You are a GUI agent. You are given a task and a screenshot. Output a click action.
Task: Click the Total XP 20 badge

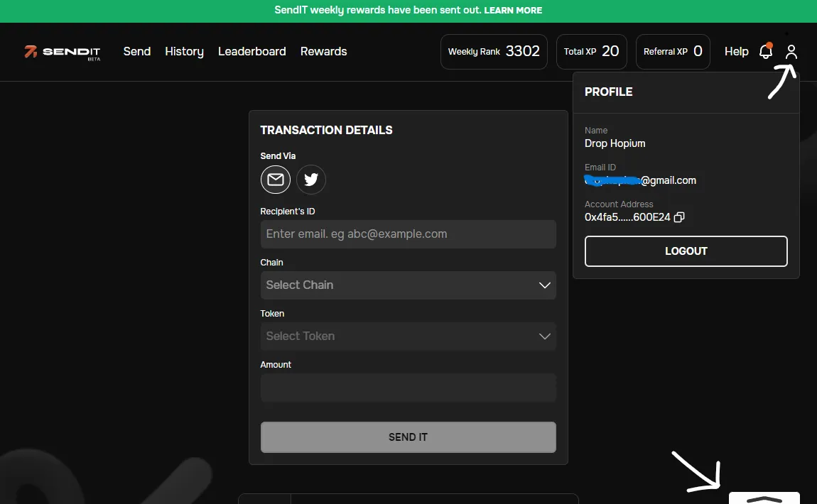[591, 52]
